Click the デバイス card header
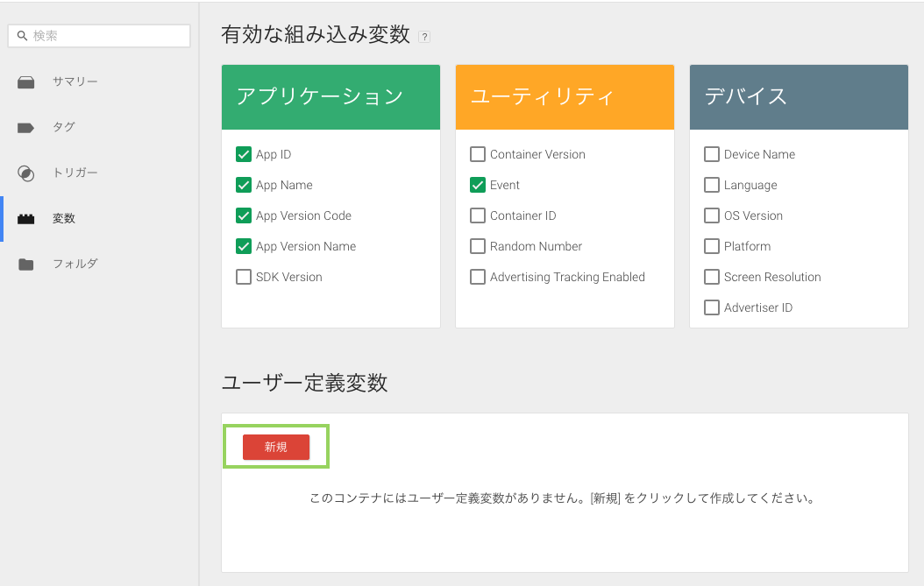Viewport: 924px width, 586px height. (x=799, y=97)
